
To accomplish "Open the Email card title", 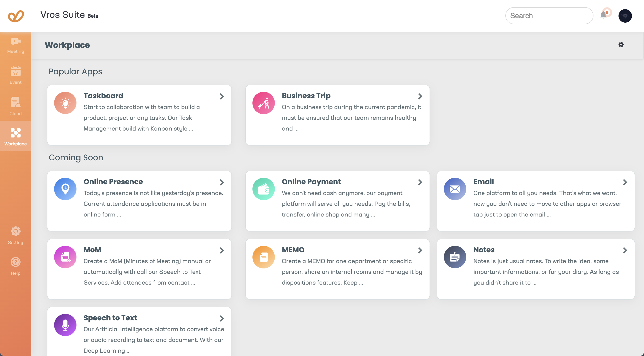I will (483, 182).
